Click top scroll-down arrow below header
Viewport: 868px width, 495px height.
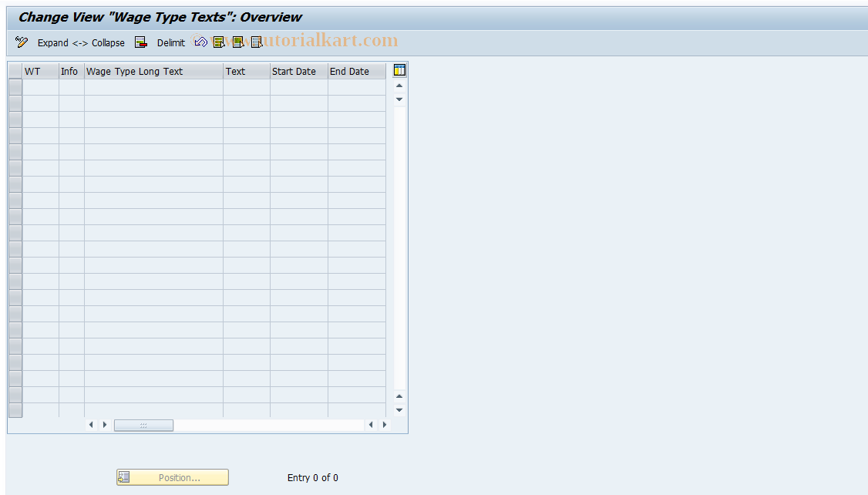[399, 99]
